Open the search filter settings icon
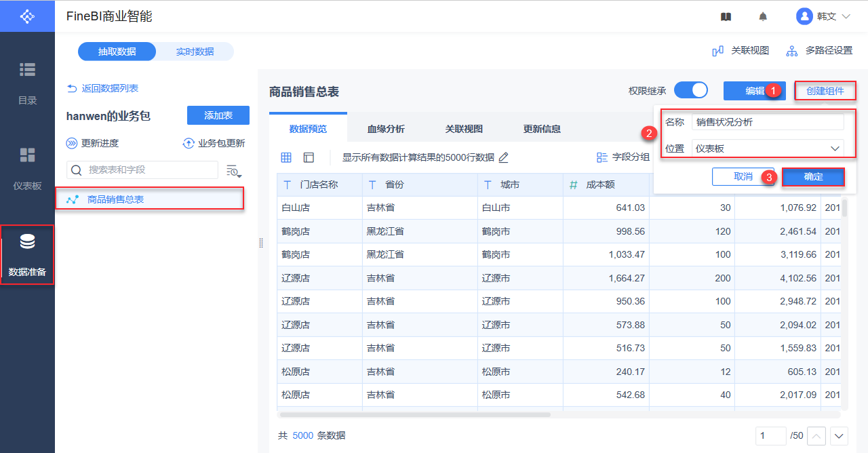This screenshot has height=453, width=868. pyautogui.click(x=234, y=171)
